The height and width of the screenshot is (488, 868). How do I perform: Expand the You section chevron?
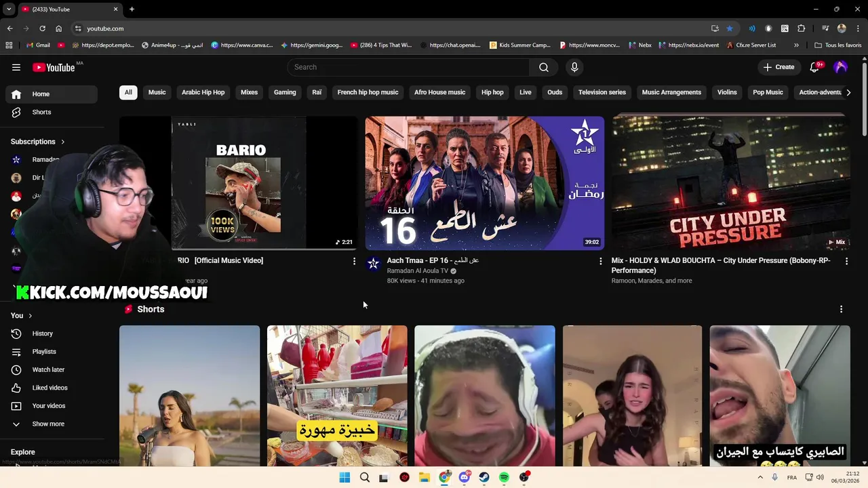[30, 316]
